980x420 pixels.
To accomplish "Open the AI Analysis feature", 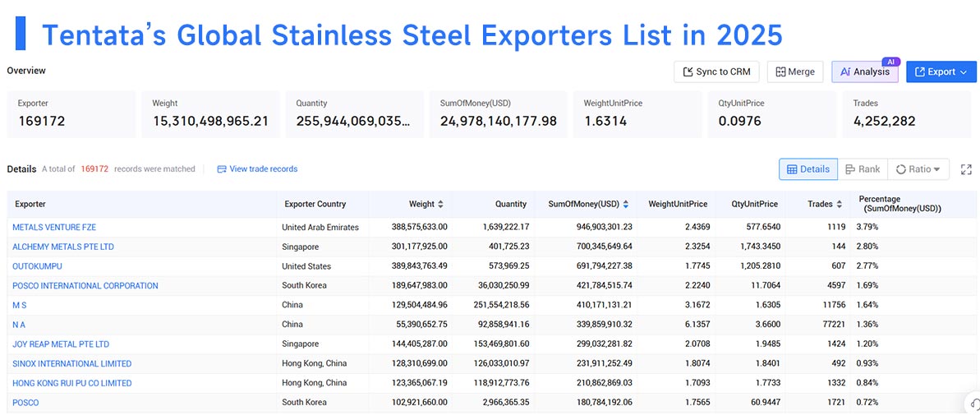I will click(x=864, y=72).
